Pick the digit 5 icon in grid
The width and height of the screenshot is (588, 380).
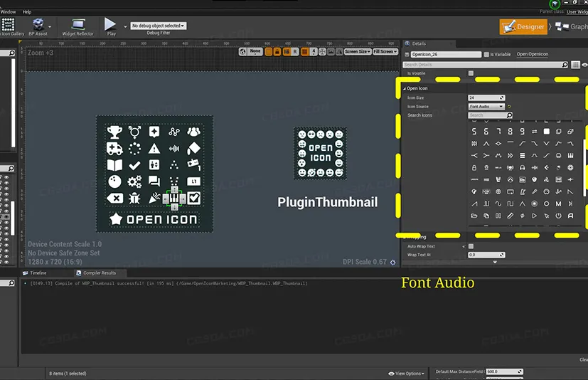(474, 132)
